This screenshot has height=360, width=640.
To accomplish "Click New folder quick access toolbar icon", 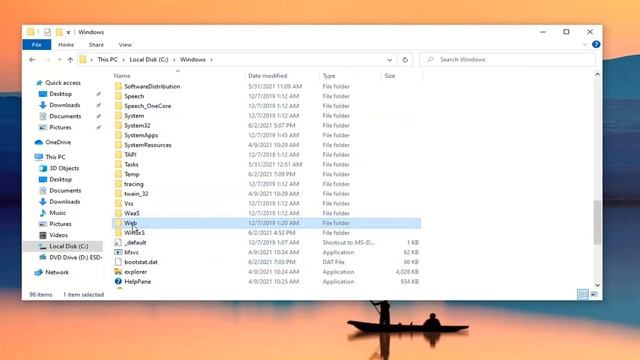I will point(59,32).
